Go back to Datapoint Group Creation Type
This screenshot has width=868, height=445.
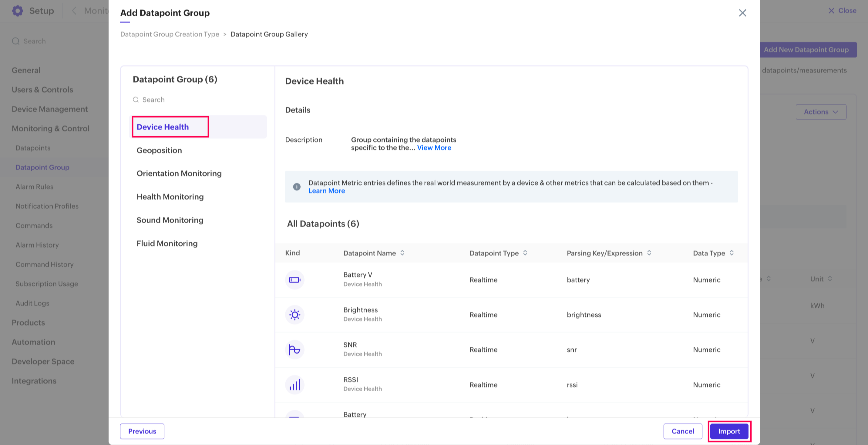[170, 34]
